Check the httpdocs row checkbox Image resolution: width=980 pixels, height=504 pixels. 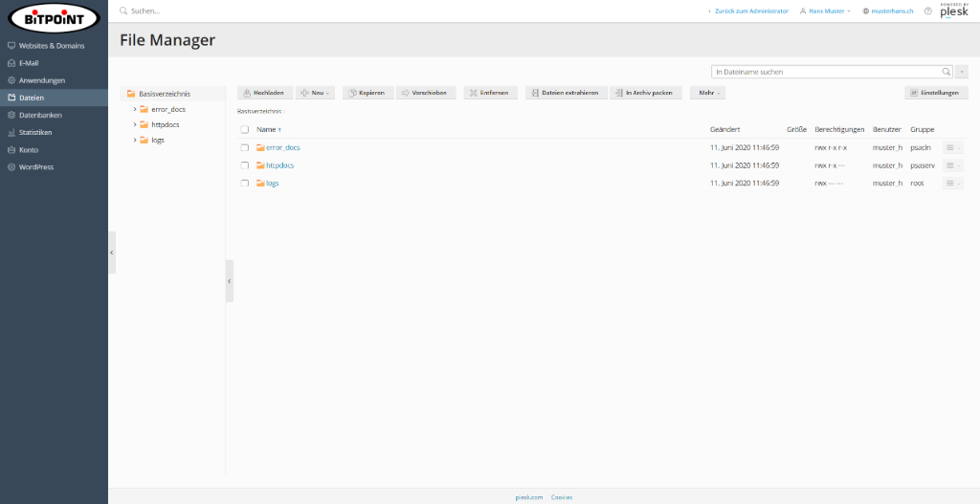(x=244, y=165)
